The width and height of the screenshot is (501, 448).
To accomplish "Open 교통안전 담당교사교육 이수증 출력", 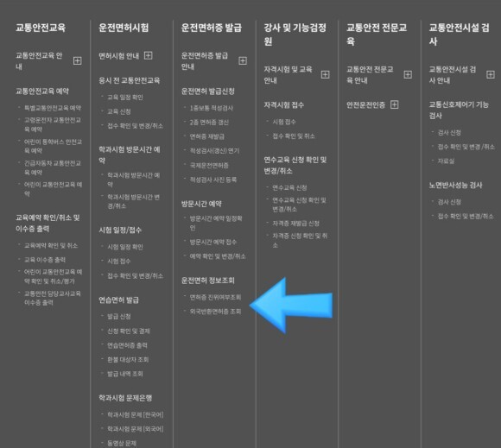I will (x=53, y=298).
